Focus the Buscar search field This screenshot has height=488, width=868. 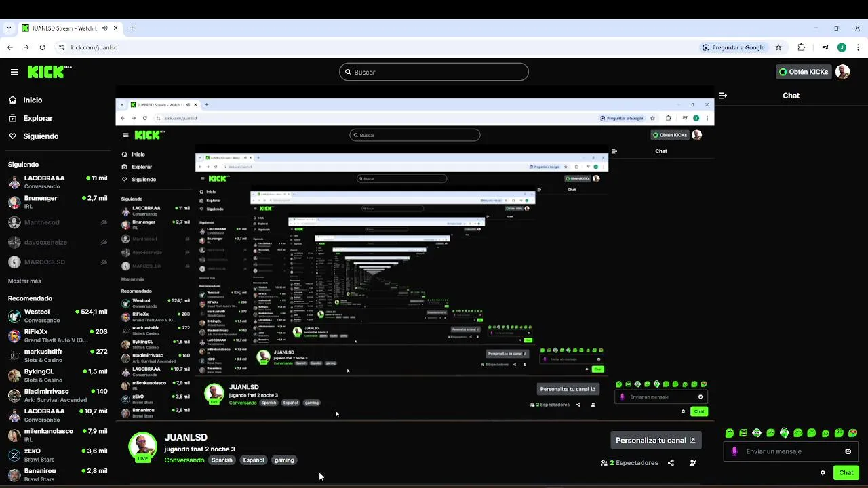click(434, 72)
